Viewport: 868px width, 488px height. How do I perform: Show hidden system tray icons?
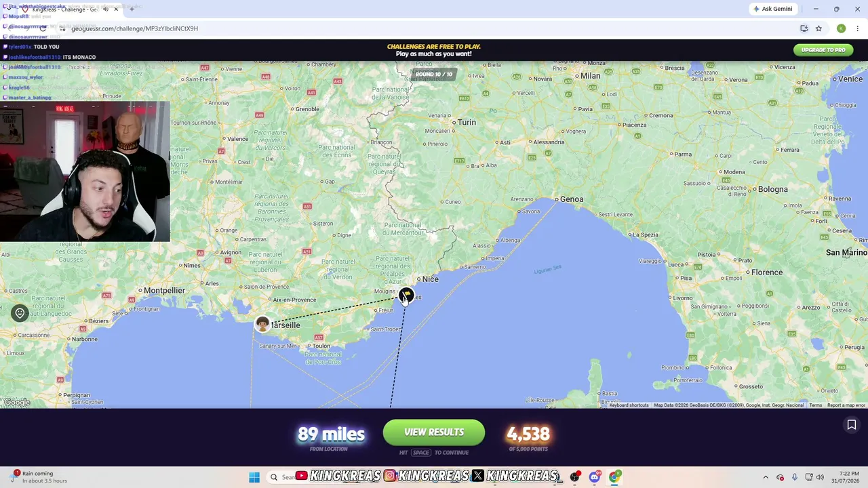pyautogui.click(x=766, y=477)
